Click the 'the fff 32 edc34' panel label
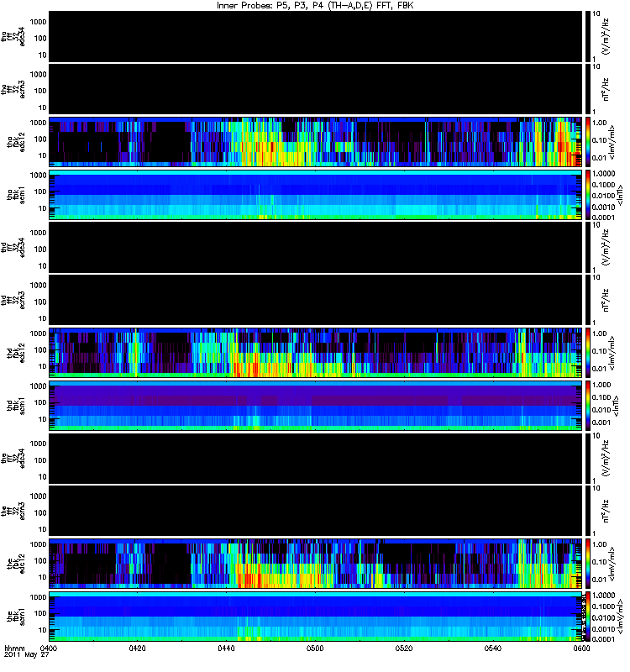 (x=13, y=459)
